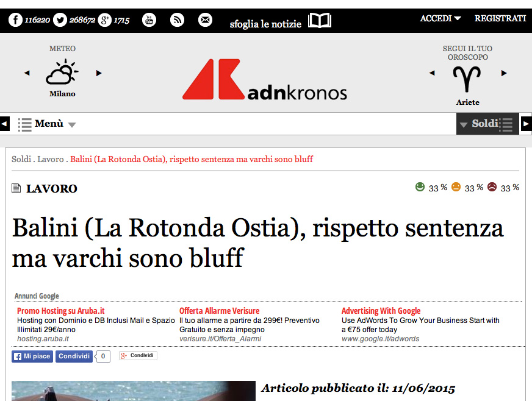The height and width of the screenshot is (401, 532).
Task: Vote with the orange neutral smiley
Action: (456, 186)
